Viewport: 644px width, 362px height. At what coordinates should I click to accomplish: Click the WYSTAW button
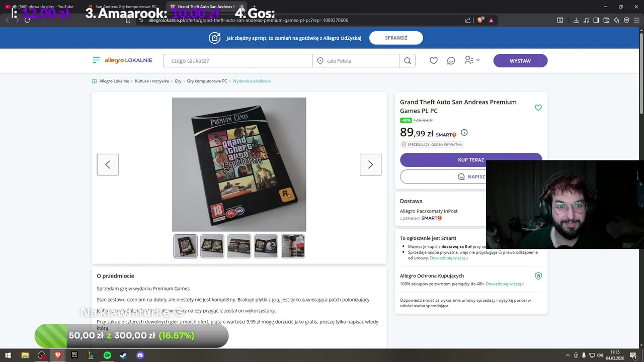pos(520,61)
